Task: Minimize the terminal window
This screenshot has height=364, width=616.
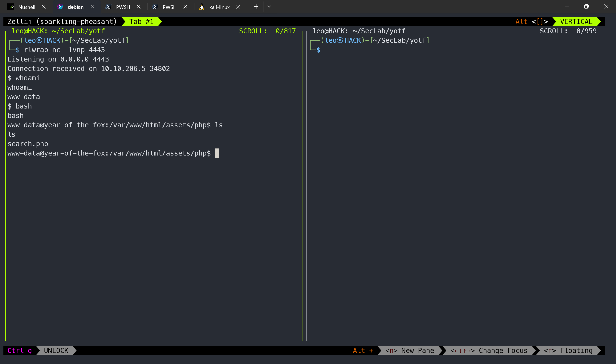Action: 567,7
